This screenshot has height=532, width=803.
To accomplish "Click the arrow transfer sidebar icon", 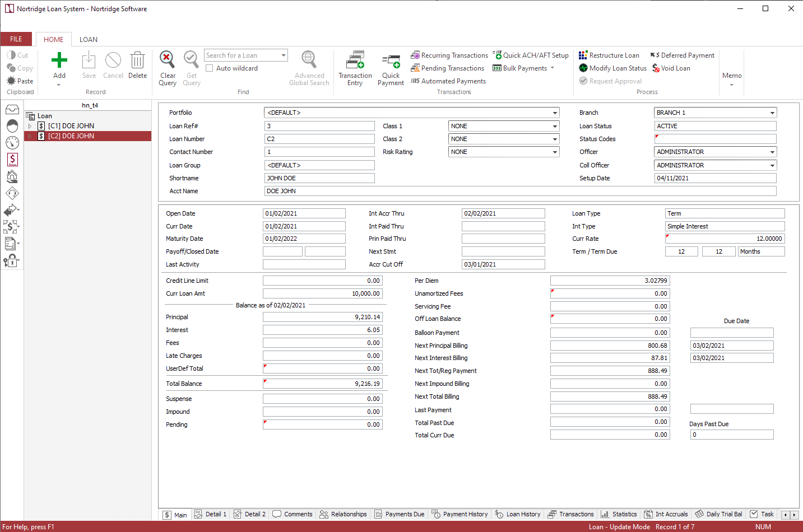I will tap(11, 211).
